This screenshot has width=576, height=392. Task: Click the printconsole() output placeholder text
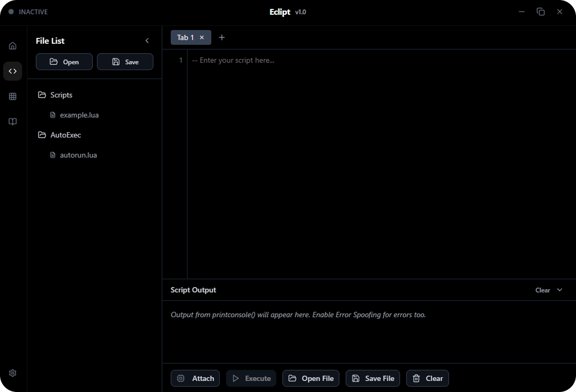point(298,315)
